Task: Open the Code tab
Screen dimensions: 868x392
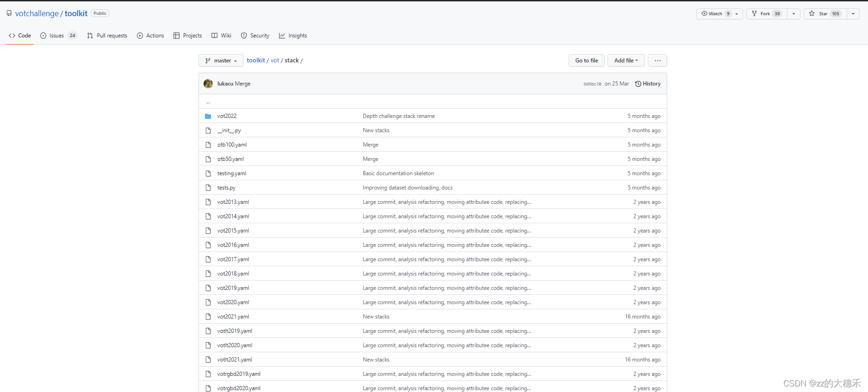Action: click(20, 36)
